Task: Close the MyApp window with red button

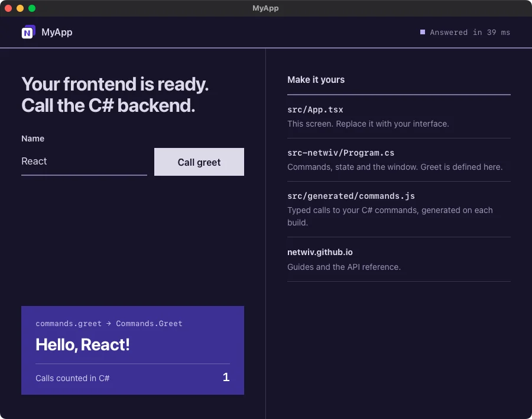Action: click(x=8, y=8)
